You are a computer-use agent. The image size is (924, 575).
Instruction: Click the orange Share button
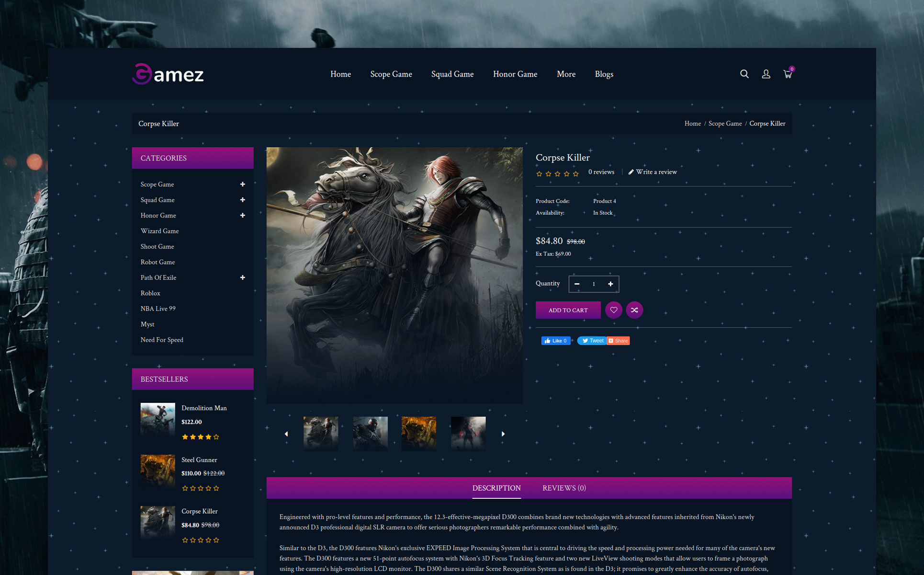coord(618,341)
